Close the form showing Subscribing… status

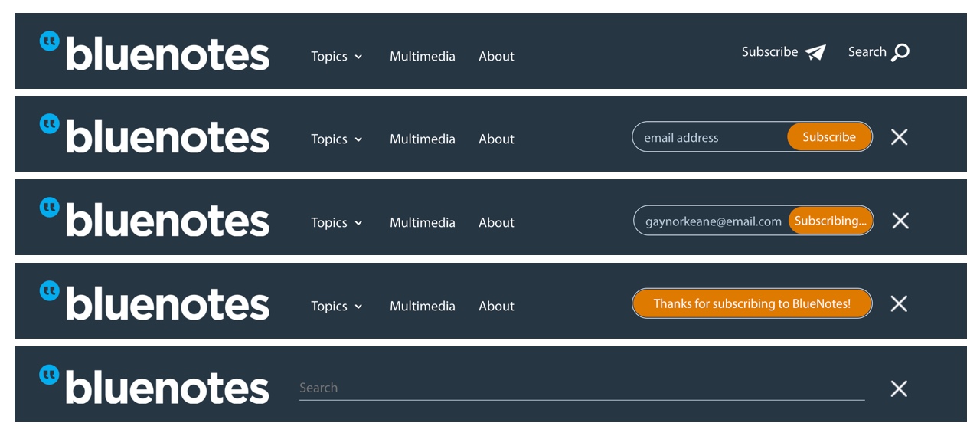tap(900, 221)
